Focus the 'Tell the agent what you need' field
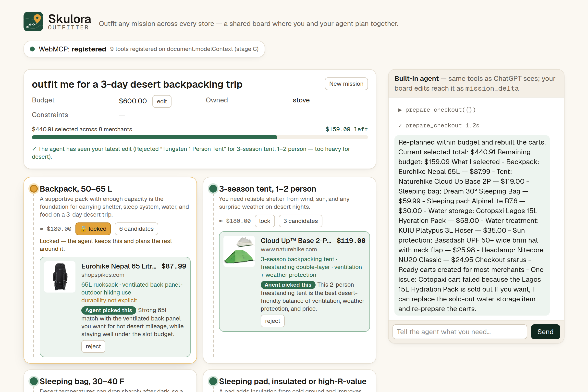Screen dimensions: 588x392 460,332
